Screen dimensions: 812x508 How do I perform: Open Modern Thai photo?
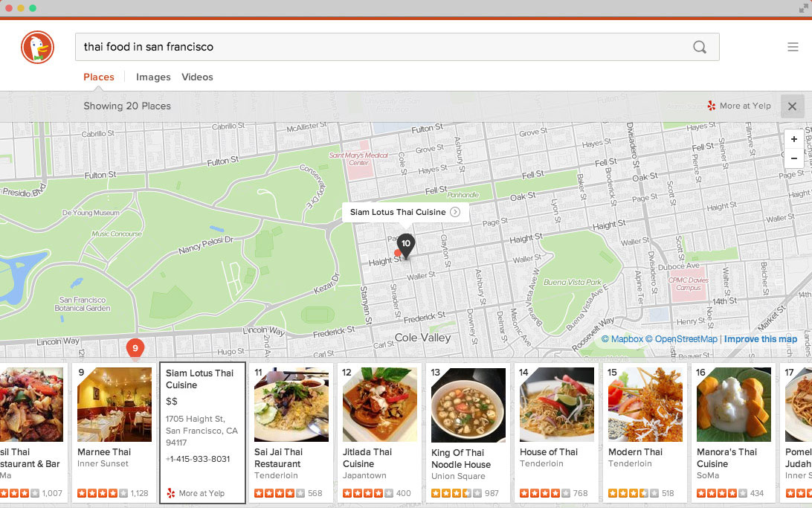[645, 405]
